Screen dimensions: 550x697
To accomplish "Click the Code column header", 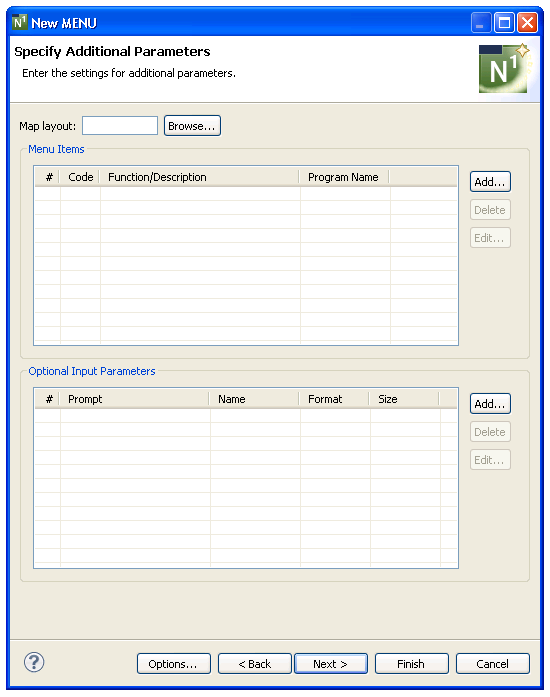I will (80, 177).
